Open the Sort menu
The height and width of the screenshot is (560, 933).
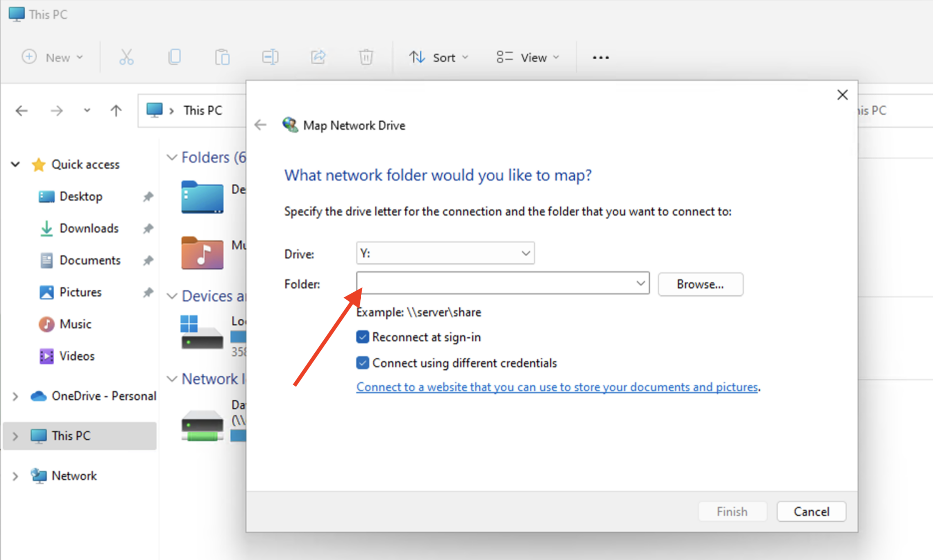click(438, 57)
